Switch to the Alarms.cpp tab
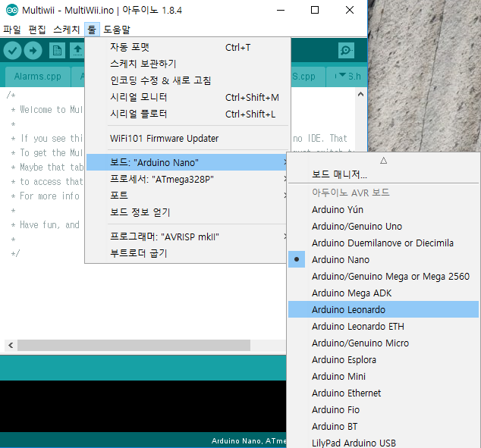 point(38,77)
